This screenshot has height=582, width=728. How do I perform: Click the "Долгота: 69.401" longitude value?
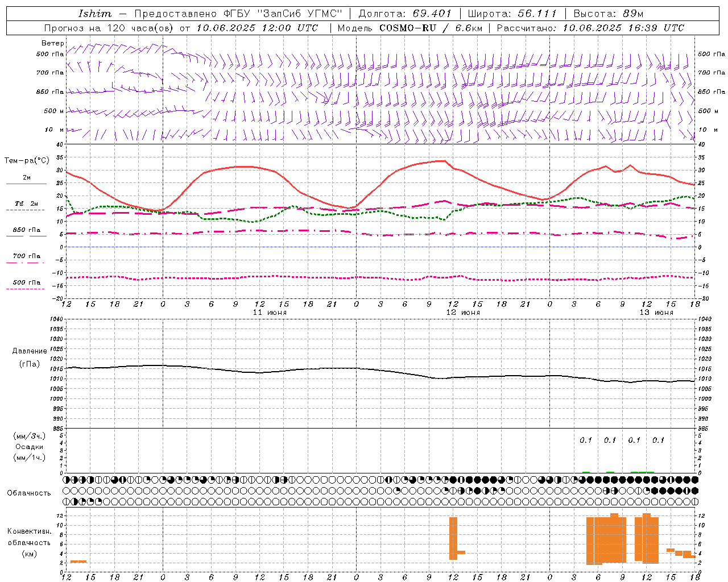click(x=405, y=14)
